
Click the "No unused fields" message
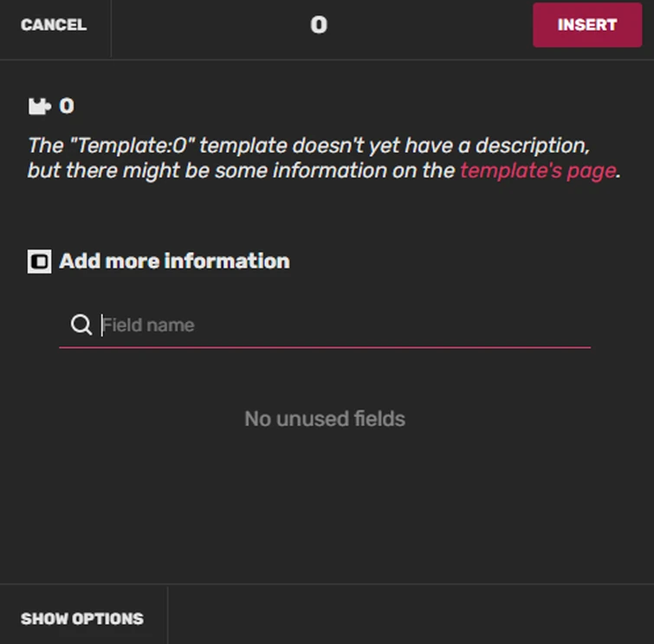(x=325, y=419)
